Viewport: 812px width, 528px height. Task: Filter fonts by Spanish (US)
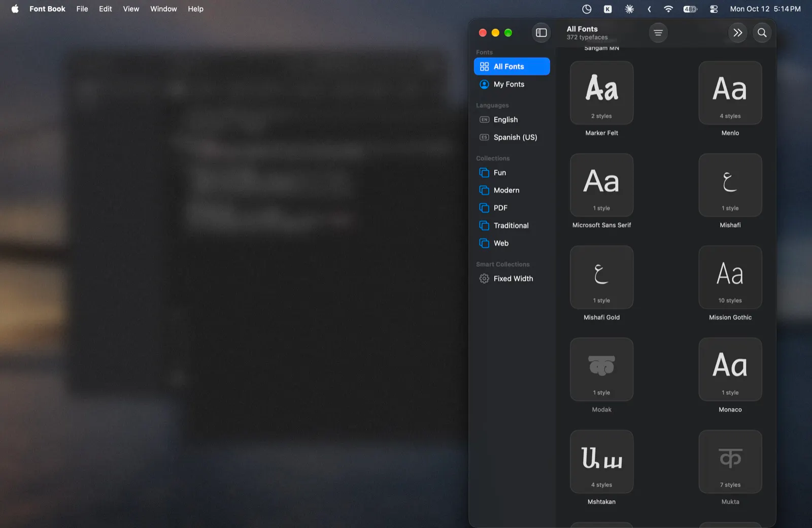tap(512, 137)
